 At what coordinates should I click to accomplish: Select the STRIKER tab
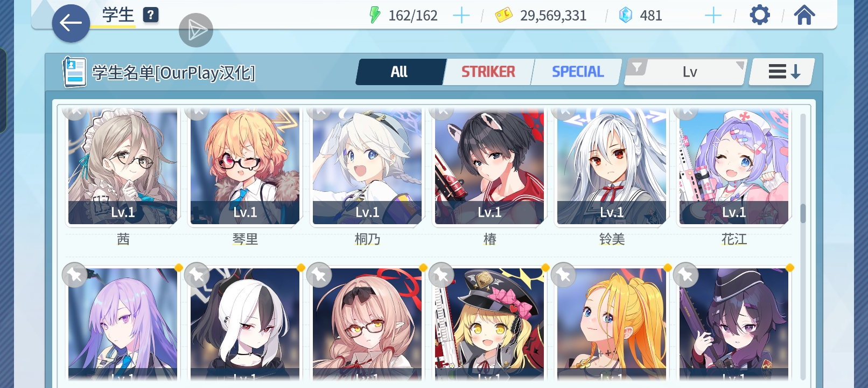(488, 72)
